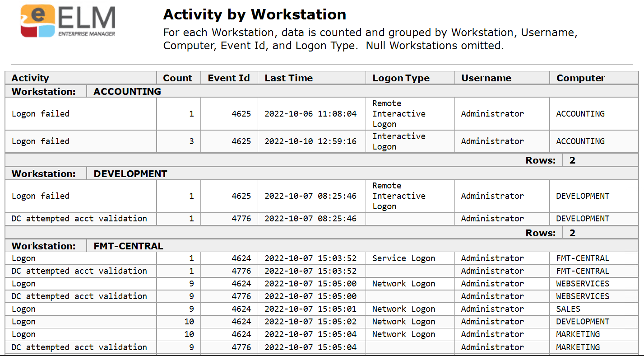Click the timestamp 2022-10-06 11:08:04

click(x=310, y=114)
